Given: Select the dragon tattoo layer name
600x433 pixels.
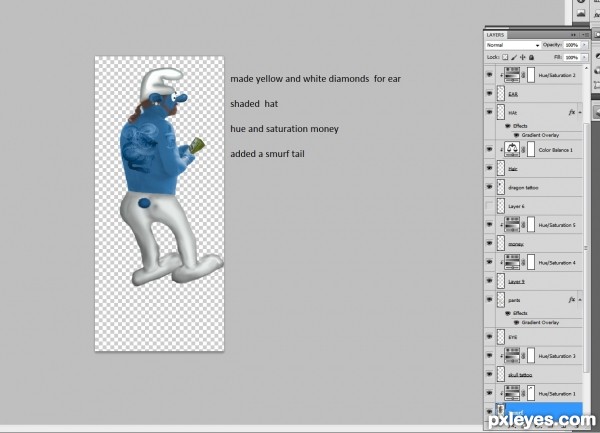Looking at the screenshot, I should (523, 187).
